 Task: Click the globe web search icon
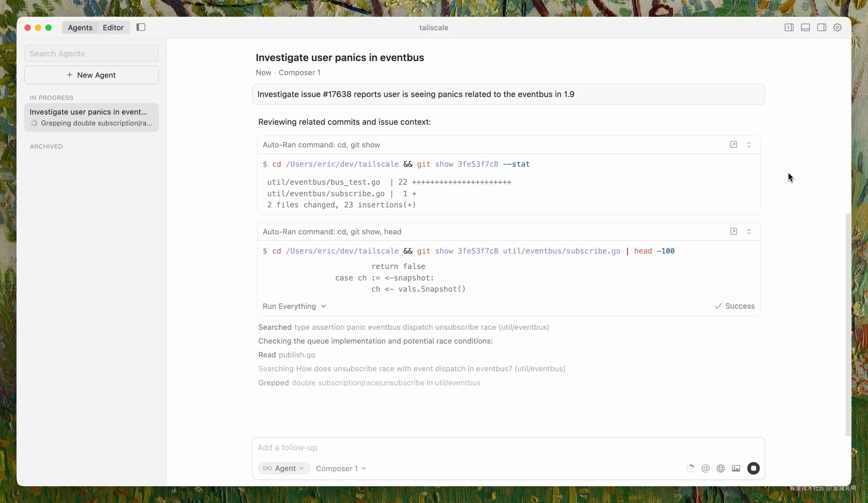click(x=721, y=468)
